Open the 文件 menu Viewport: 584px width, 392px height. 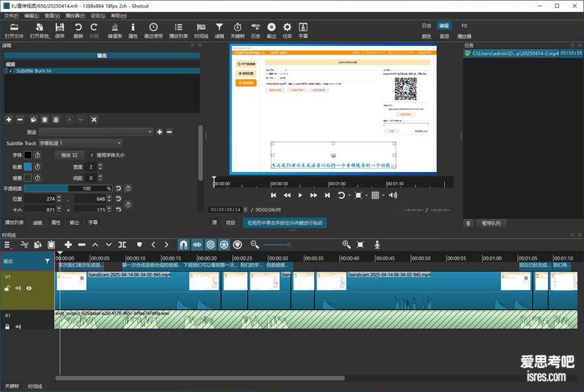[11, 16]
